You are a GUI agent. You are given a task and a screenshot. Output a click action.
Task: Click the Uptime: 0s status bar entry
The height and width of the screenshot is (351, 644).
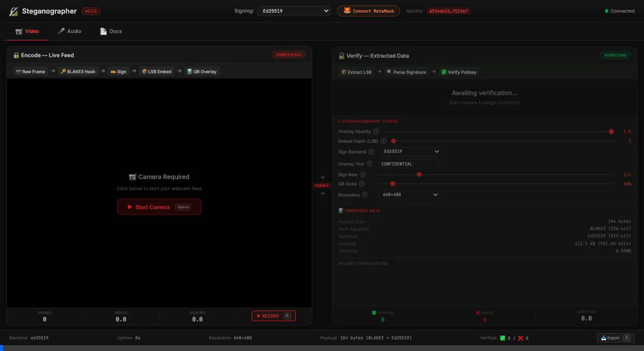coord(129,338)
